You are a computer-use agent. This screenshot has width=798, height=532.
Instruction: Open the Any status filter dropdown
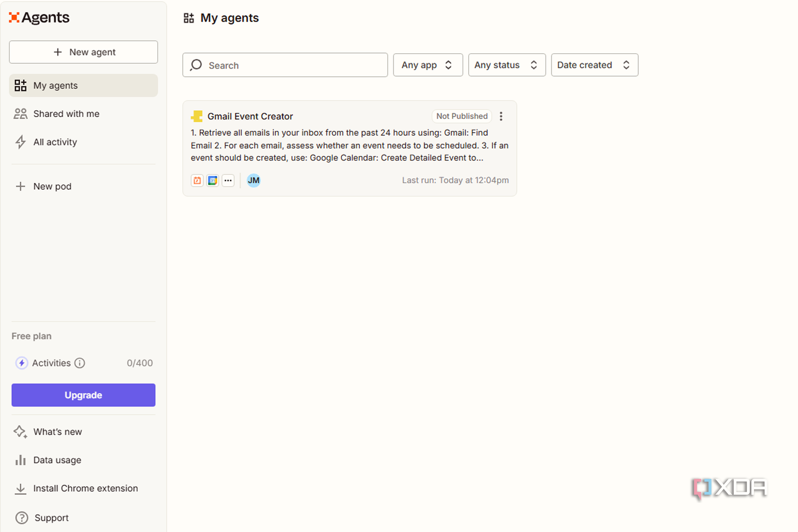tap(506, 65)
